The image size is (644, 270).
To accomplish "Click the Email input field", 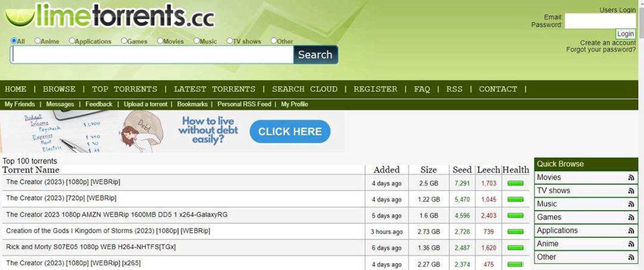I will click(x=600, y=21).
